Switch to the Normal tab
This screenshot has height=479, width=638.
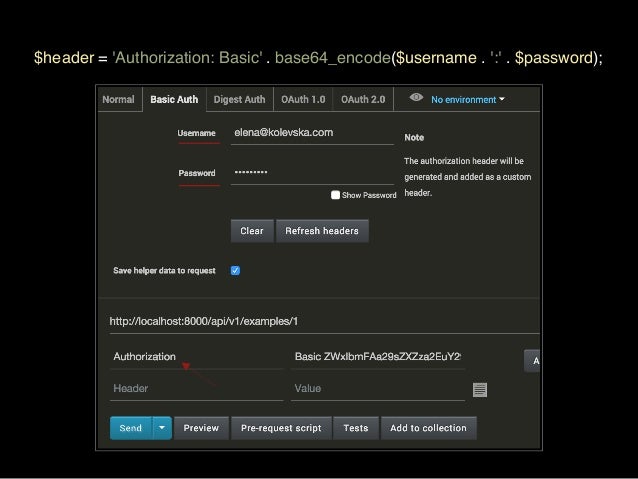pyautogui.click(x=118, y=99)
